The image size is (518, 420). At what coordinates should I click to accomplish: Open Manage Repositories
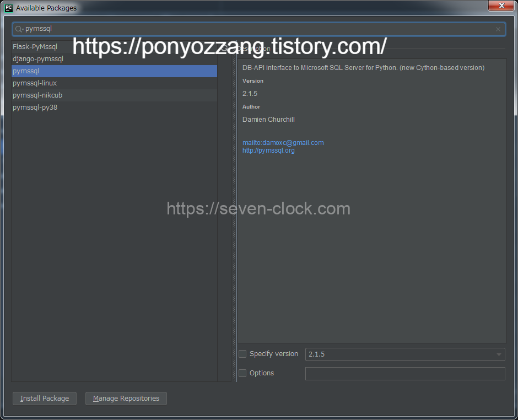(x=126, y=399)
